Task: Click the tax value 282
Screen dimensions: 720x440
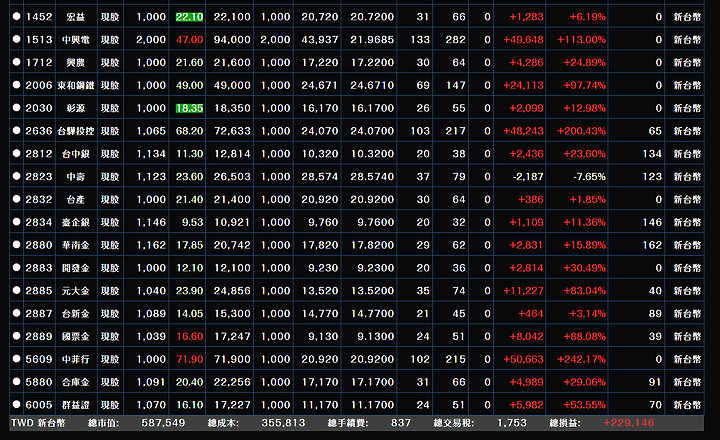Action: click(x=456, y=39)
